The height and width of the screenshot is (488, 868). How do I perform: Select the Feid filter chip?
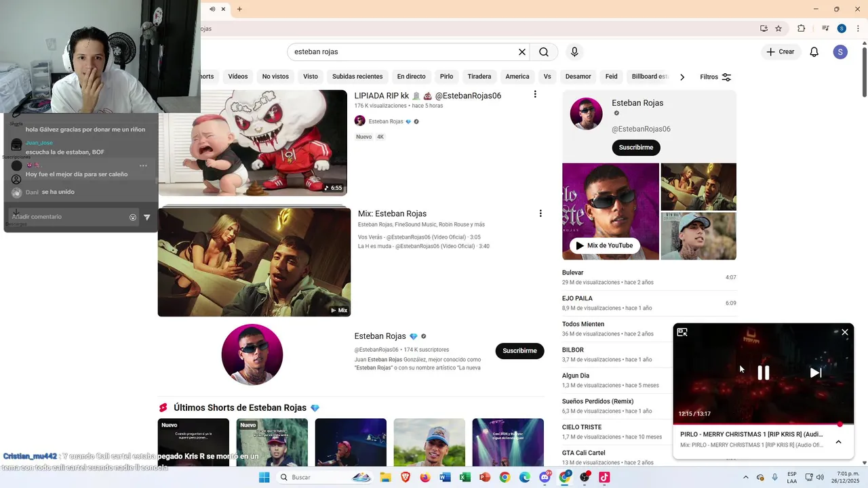(x=612, y=77)
